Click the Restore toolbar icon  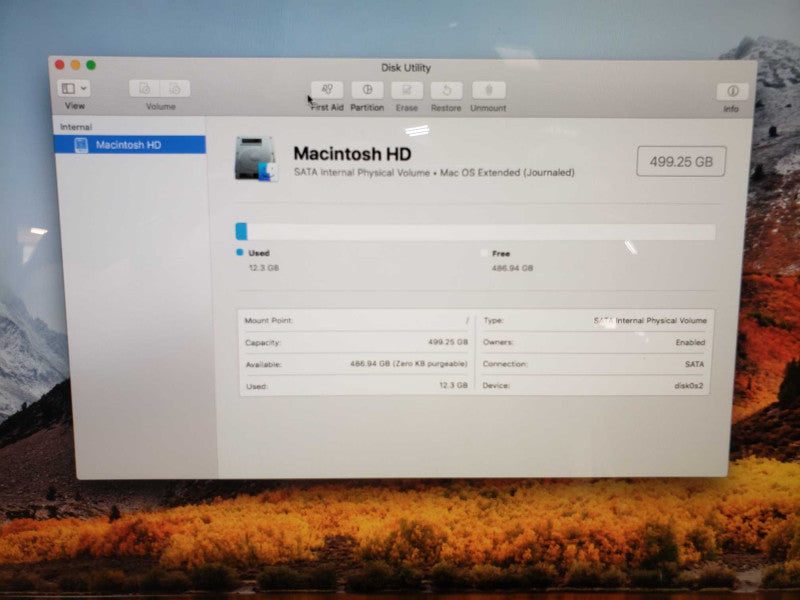pos(446,91)
